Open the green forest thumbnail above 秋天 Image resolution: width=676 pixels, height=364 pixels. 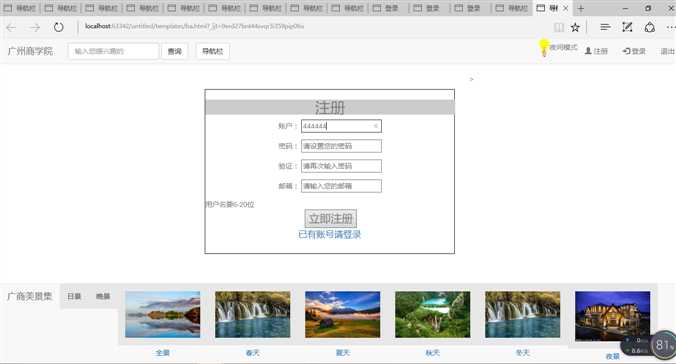click(x=432, y=314)
